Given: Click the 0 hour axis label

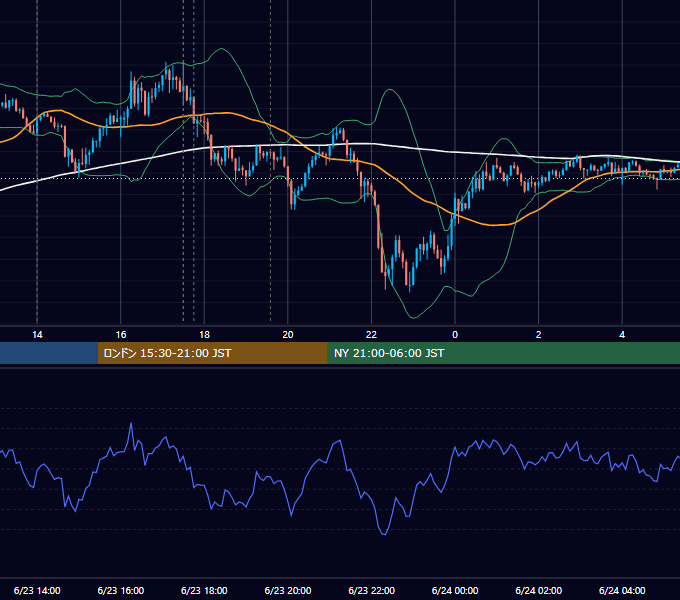Looking at the screenshot, I should click(455, 335).
